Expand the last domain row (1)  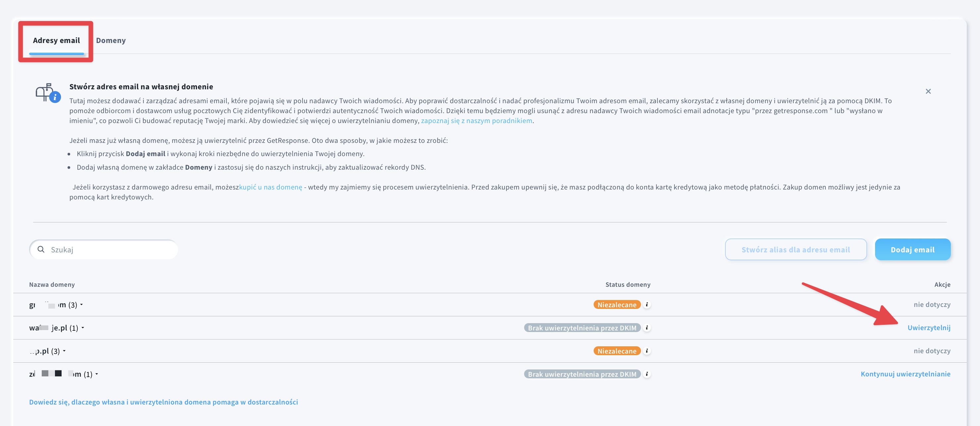click(97, 374)
